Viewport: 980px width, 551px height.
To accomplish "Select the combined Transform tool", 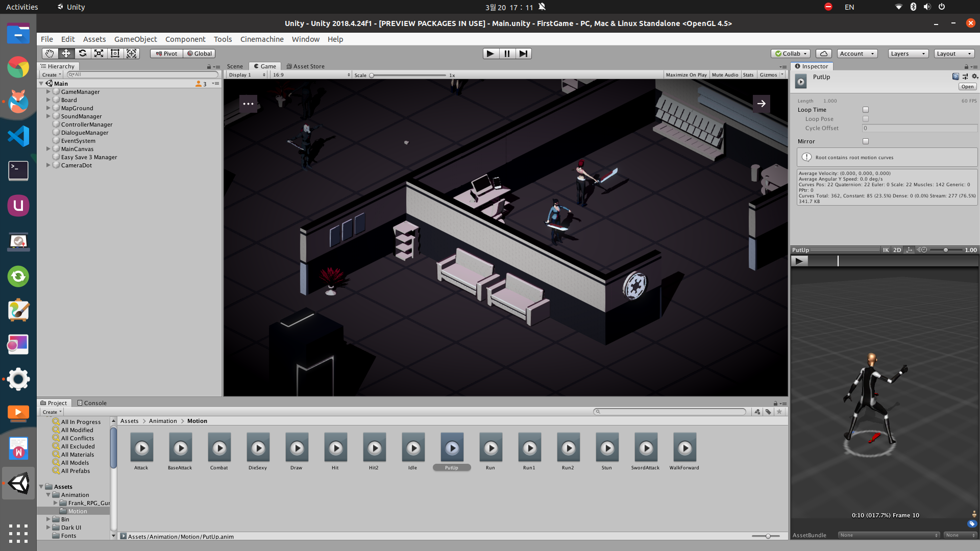I will (131, 54).
